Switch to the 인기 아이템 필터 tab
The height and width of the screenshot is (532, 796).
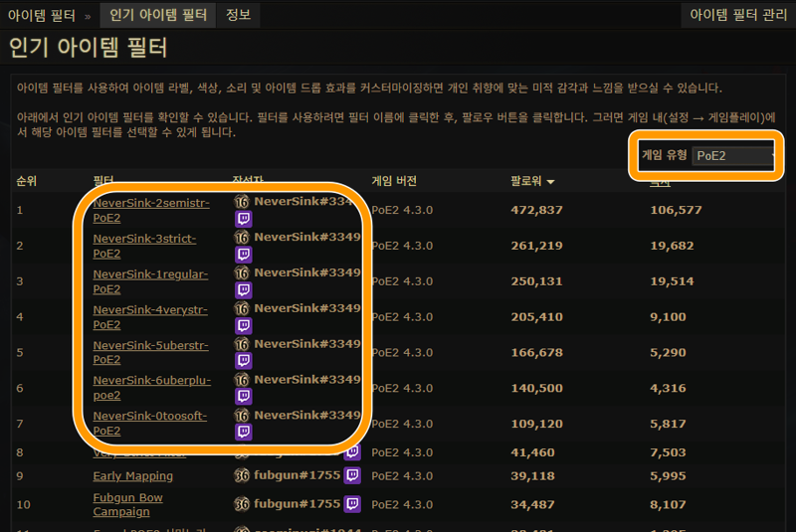[158, 15]
